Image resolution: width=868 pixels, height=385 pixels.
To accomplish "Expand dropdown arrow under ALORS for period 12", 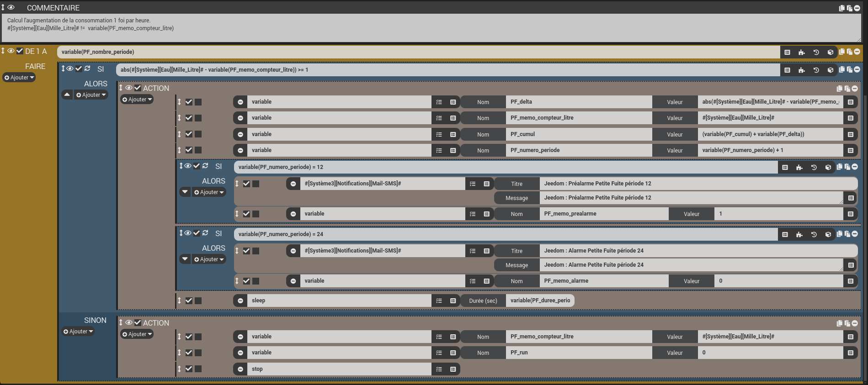I will point(185,192).
